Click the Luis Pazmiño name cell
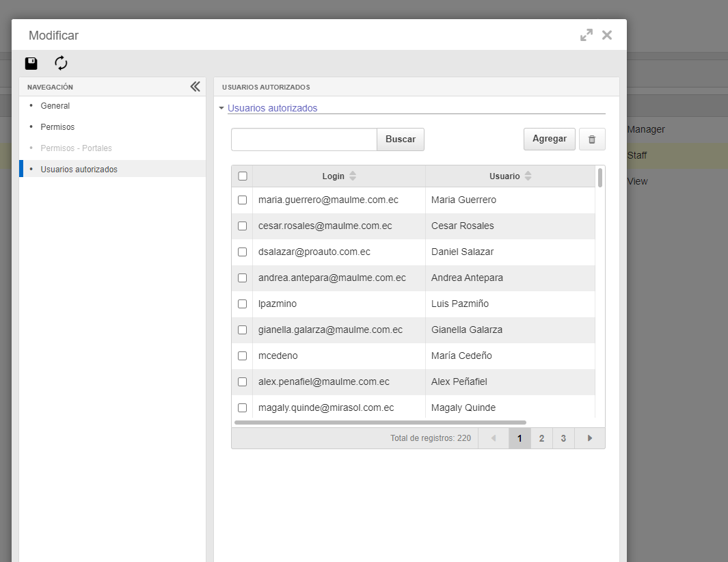 pos(510,304)
